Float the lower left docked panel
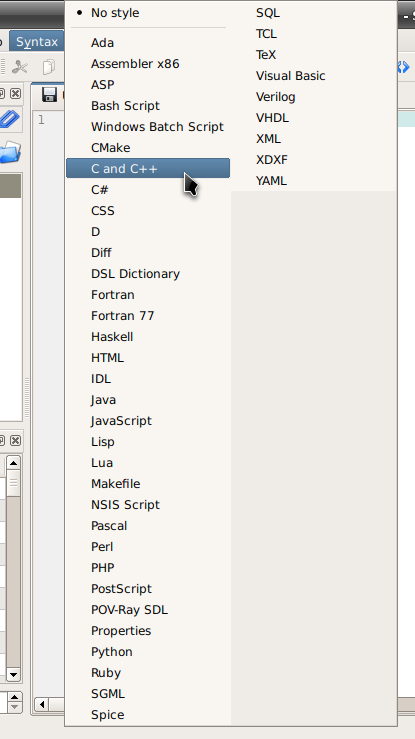The image size is (415, 739). (2, 441)
